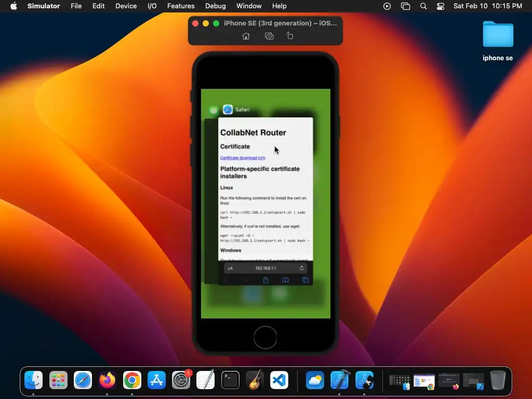Tap the Safari tabs icon
532x399 pixels.
(305, 280)
